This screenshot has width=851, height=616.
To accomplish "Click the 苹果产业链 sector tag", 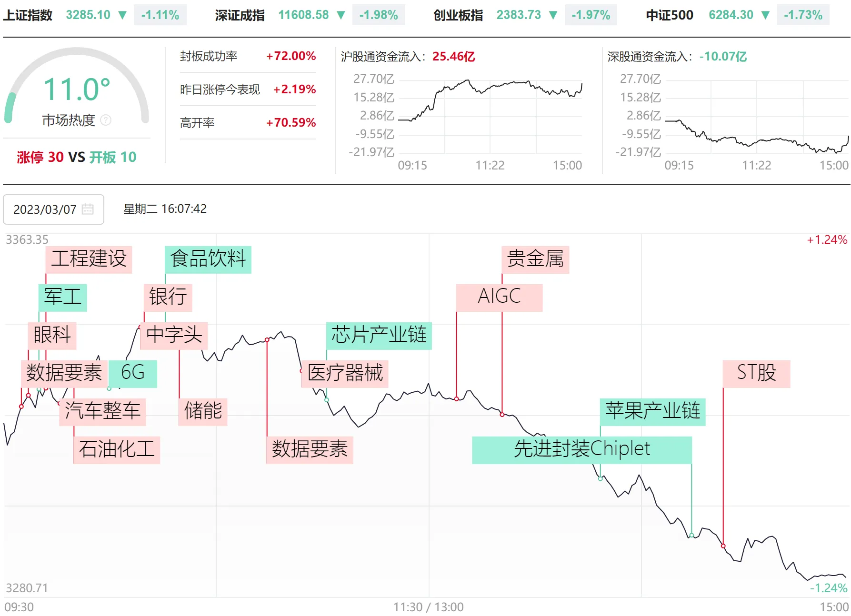I will (652, 411).
